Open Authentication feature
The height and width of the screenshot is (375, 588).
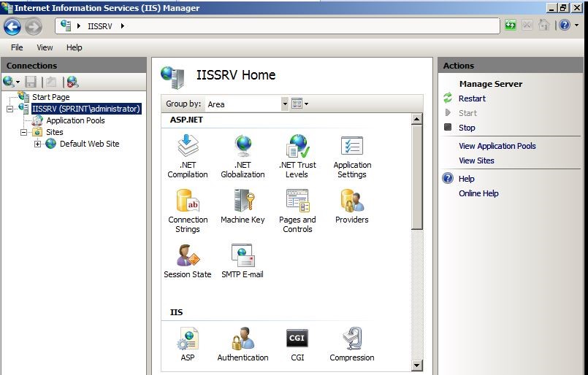(243, 344)
